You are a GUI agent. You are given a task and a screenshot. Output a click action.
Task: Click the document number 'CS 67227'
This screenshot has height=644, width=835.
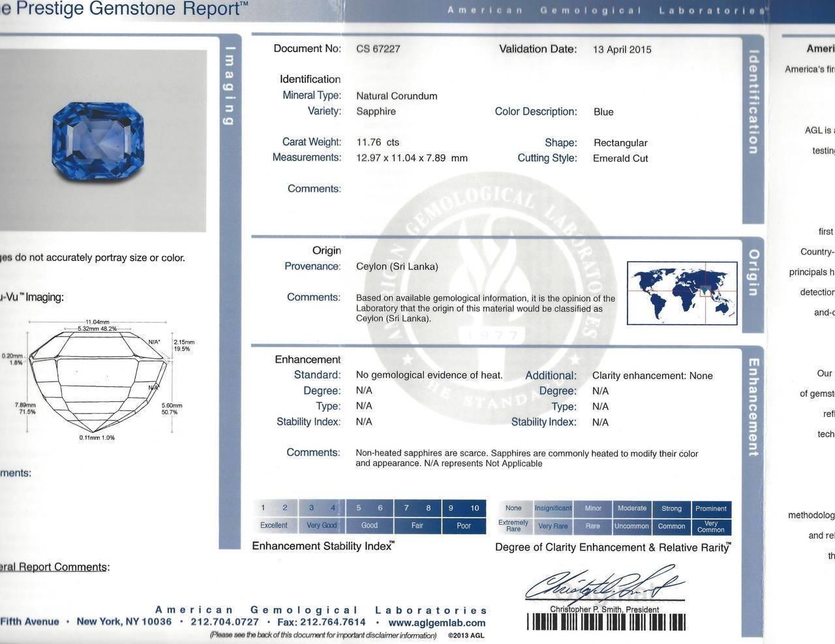point(378,49)
